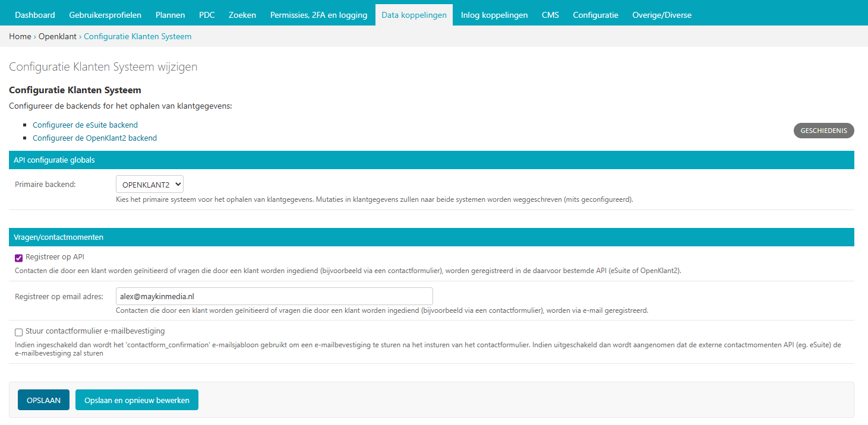Open the 'CMS' section
Screen dimensions: 868x425
(x=550, y=14)
